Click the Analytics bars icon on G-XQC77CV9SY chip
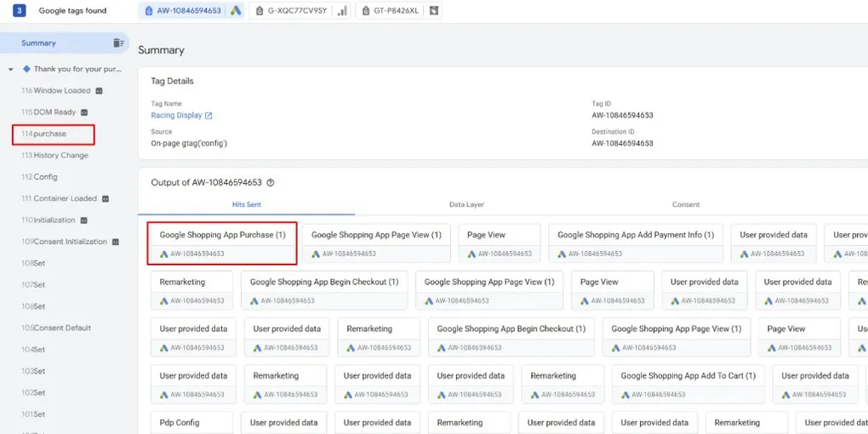 point(343,10)
